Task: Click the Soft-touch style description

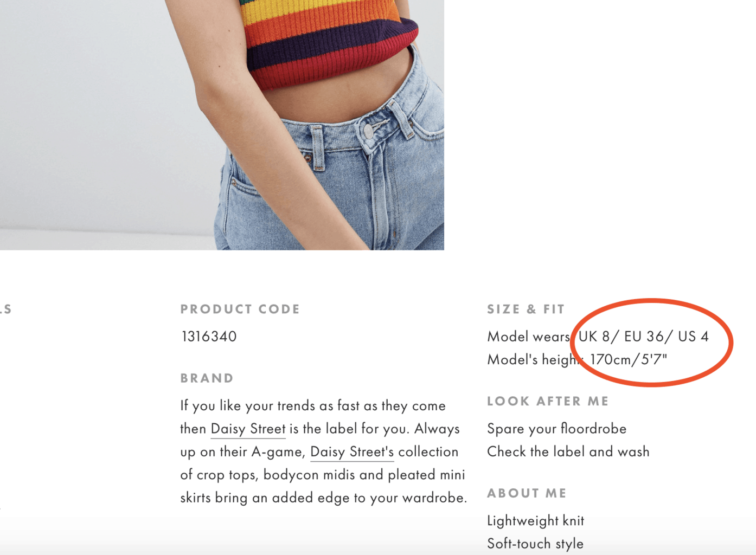Action: pyautogui.click(x=535, y=544)
